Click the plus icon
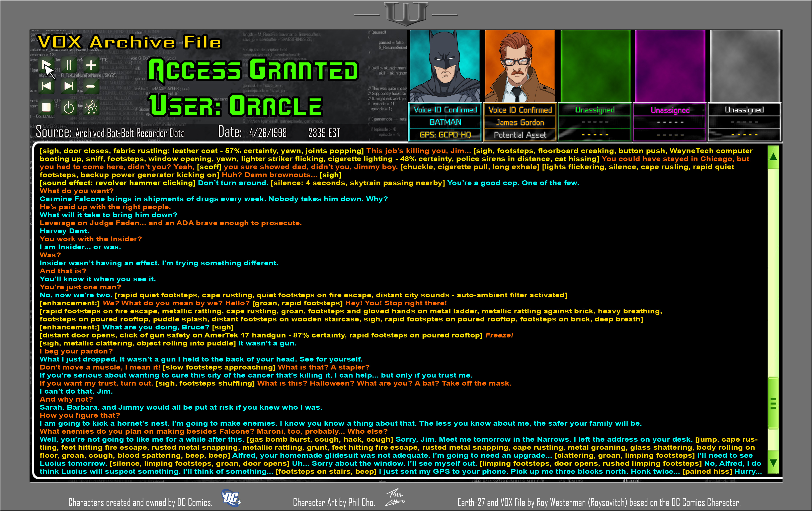812x511 pixels. [91, 65]
